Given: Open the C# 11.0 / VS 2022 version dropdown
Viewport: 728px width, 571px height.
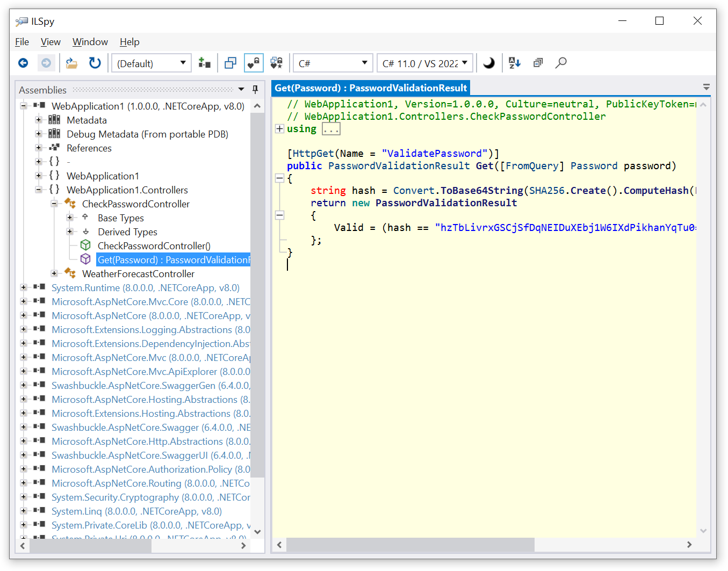Looking at the screenshot, I should click(425, 63).
